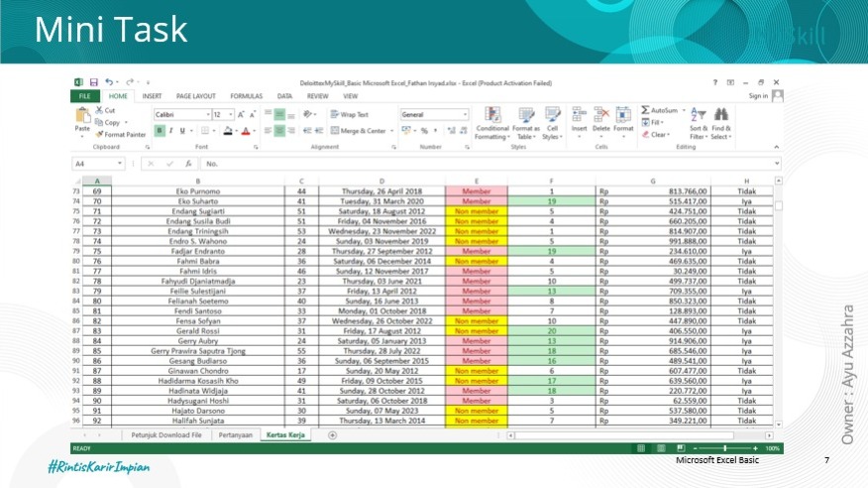
Task: Click the Orientation text angle icon
Action: (308, 114)
